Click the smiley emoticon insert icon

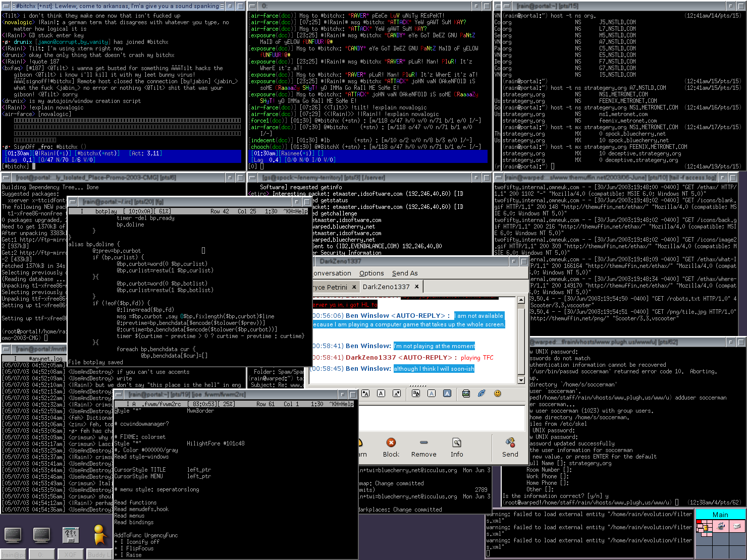pyautogui.click(x=497, y=394)
